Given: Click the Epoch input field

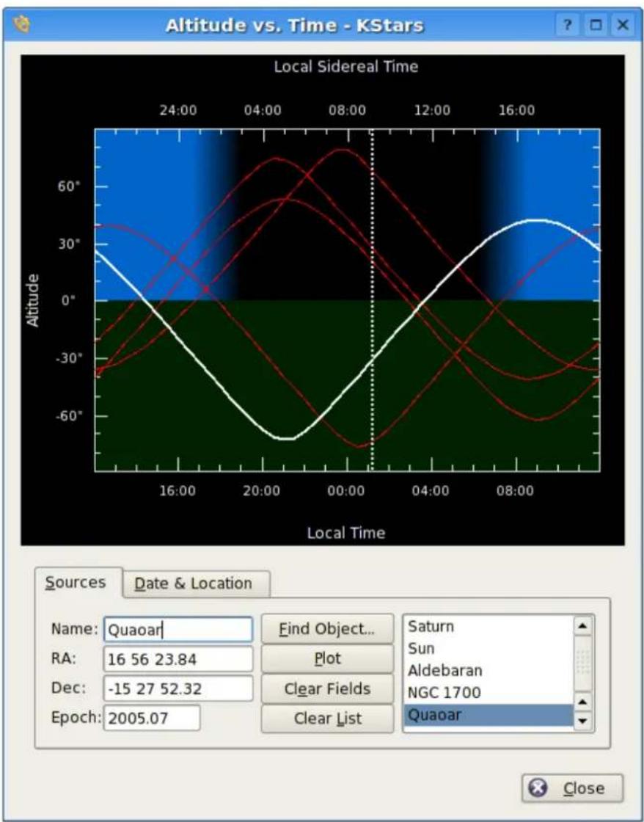Looking at the screenshot, I should point(152,718).
